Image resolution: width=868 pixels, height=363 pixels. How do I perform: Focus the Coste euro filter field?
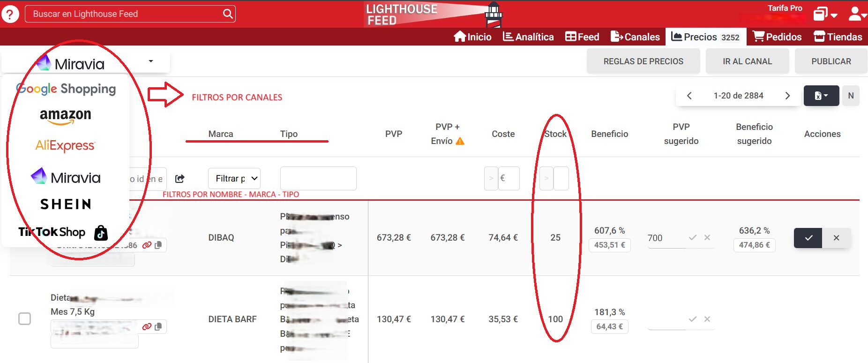pyautogui.click(x=509, y=178)
